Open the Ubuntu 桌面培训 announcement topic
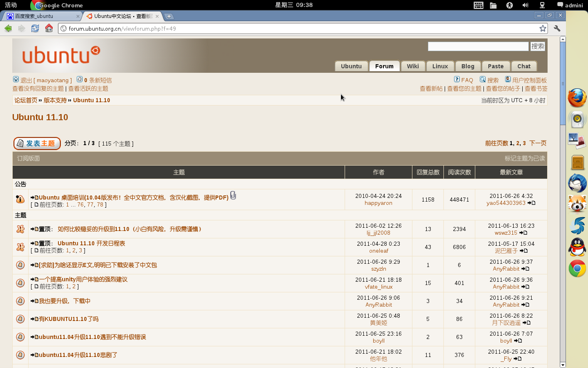The height and width of the screenshot is (368, 588). 134,197
